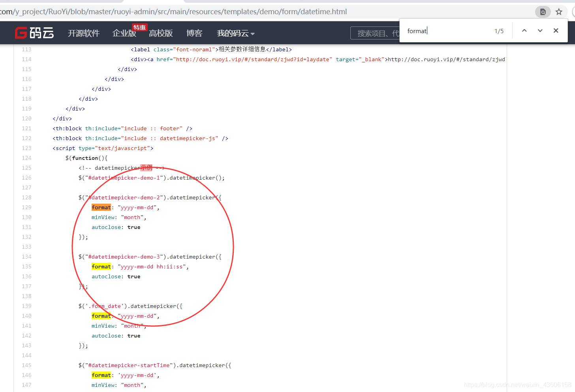Image resolution: width=575 pixels, height=392 pixels.
Task: Open 高校版 menu item
Action: 161,33
